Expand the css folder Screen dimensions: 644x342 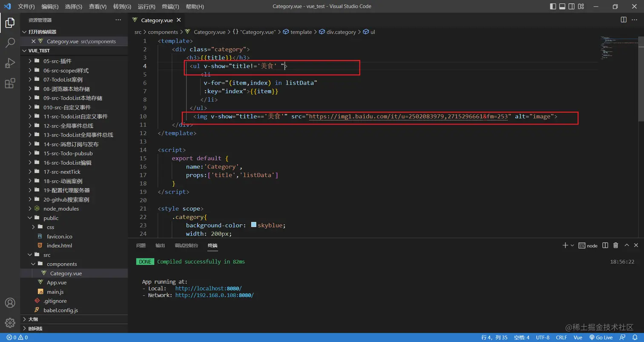pyautogui.click(x=74, y=227)
